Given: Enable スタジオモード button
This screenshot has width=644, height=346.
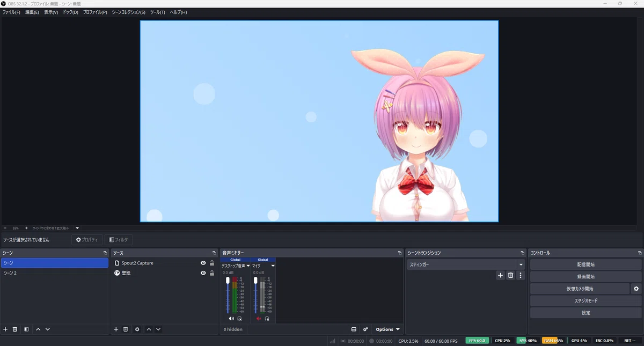Looking at the screenshot, I should point(586,301).
